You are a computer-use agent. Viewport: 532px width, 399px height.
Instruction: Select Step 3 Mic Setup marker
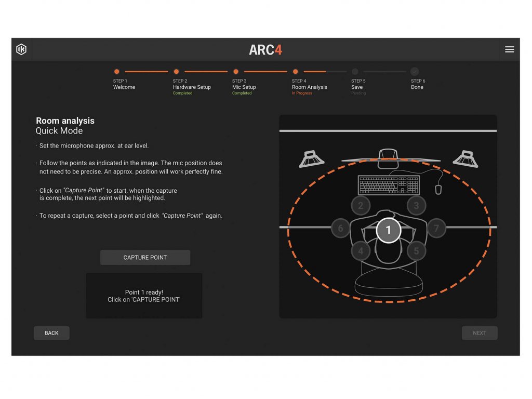point(236,72)
